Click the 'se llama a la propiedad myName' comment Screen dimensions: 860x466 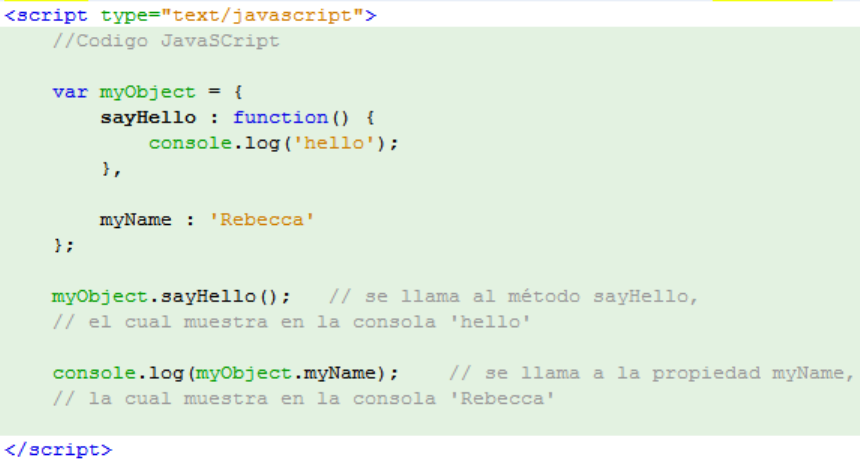pos(652,373)
